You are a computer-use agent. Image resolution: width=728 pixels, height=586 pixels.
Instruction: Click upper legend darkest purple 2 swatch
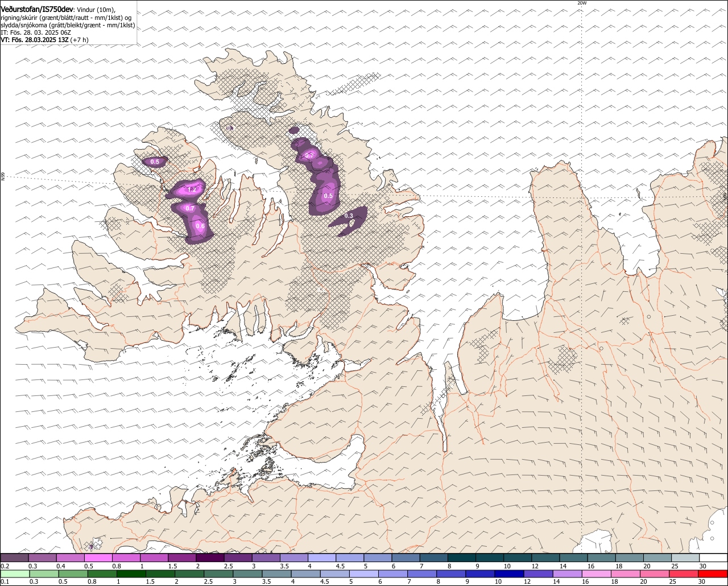[211, 558]
